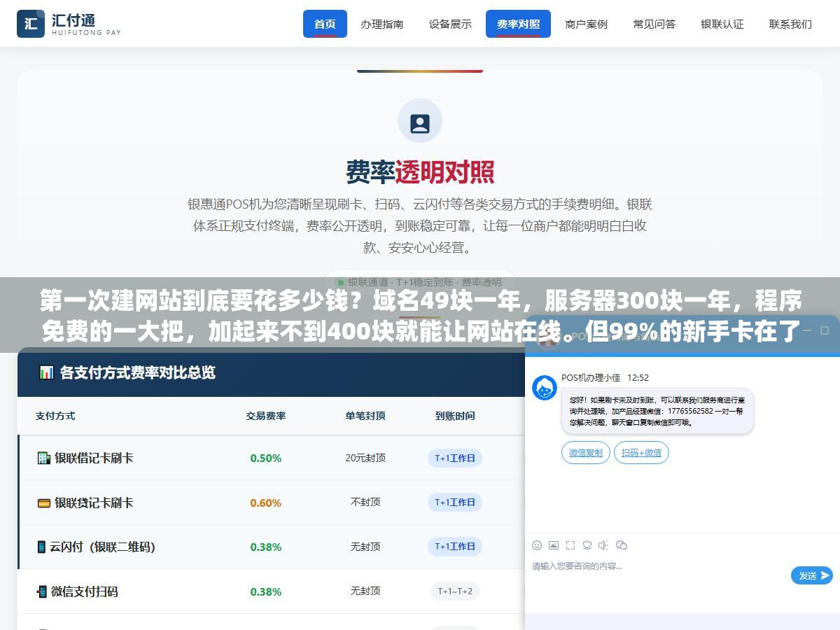840x630 pixels.
Task: Click the 不封顶 cell for 银联贷记卡刷卡
Action: 365,503
